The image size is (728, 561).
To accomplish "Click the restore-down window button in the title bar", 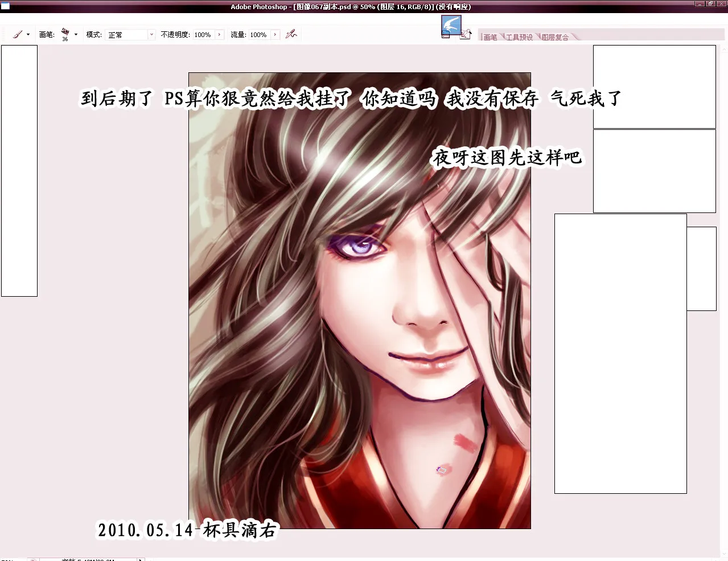I will [711, 4].
